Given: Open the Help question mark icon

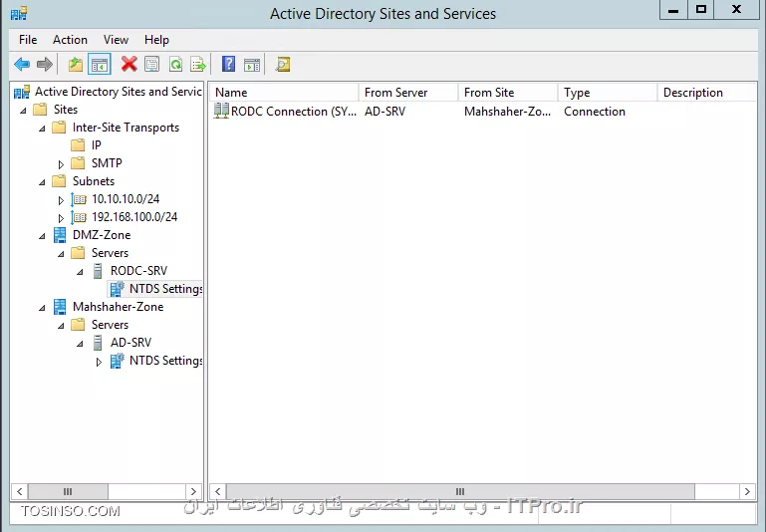Looking at the screenshot, I should 229,64.
